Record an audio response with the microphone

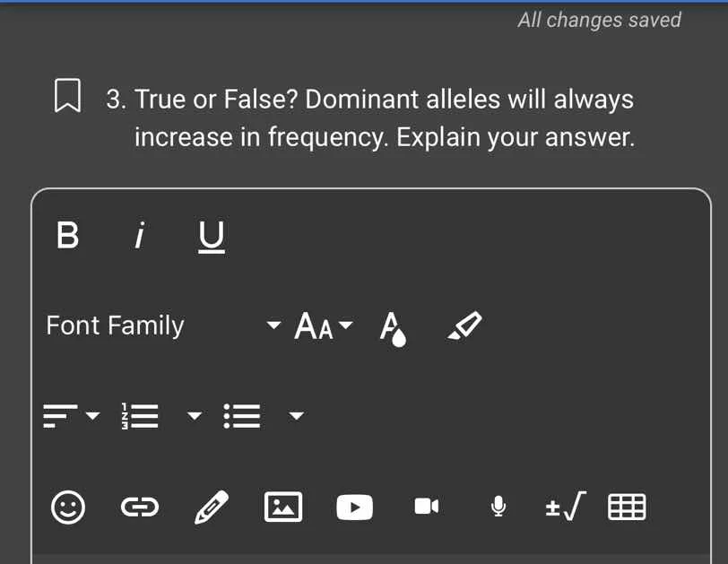498,507
